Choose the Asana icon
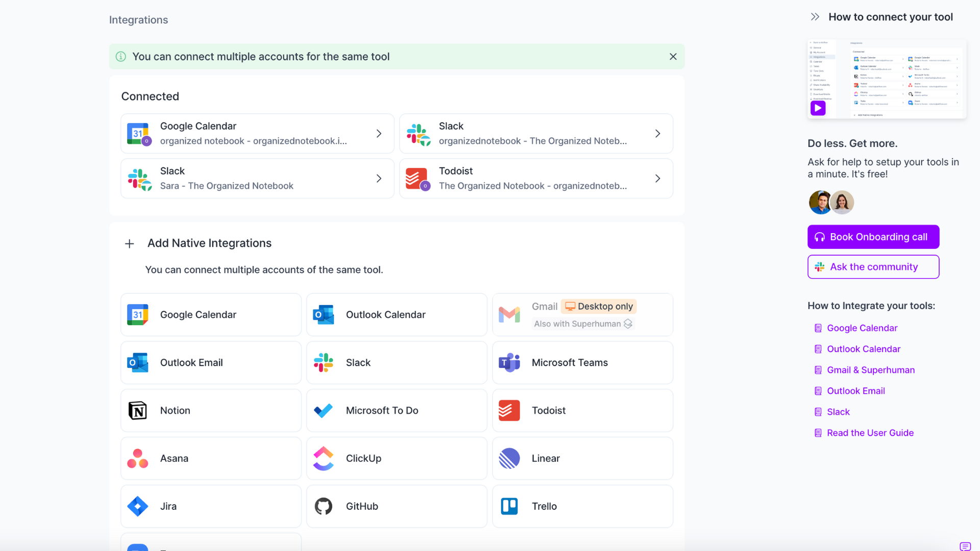The height and width of the screenshot is (551, 980). pos(137,458)
